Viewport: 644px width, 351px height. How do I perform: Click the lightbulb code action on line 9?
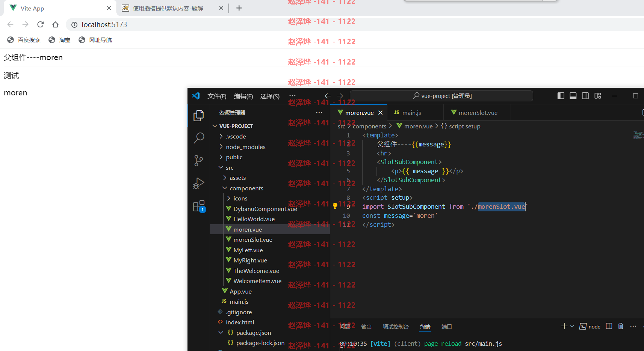[x=335, y=205]
